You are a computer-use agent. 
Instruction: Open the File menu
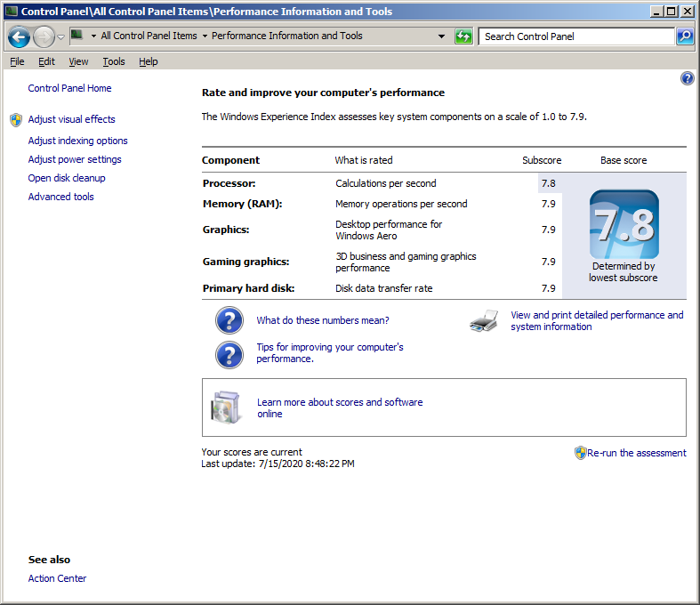pyautogui.click(x=17, y=61)
